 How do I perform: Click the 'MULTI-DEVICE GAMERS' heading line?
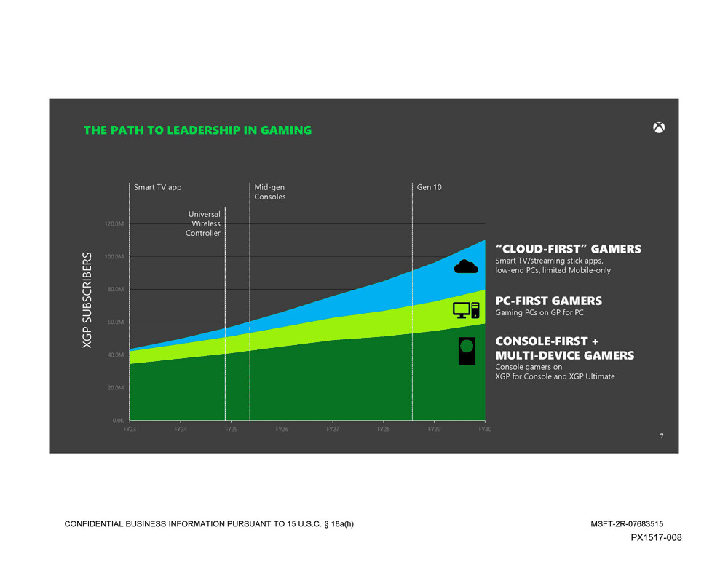click(x=565, y=355)
